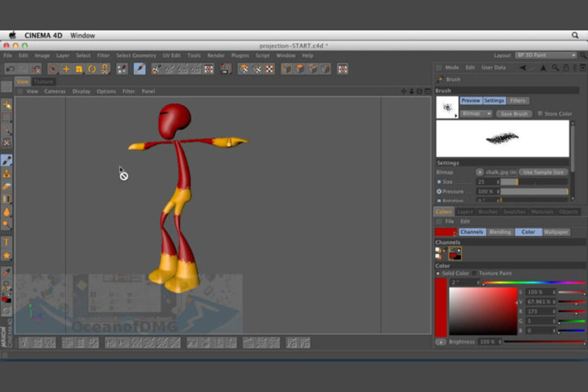The image size is (588, 392).
Task: Enable the Texture Paint option
Action: pyautogui.click(x=474, y=273)
